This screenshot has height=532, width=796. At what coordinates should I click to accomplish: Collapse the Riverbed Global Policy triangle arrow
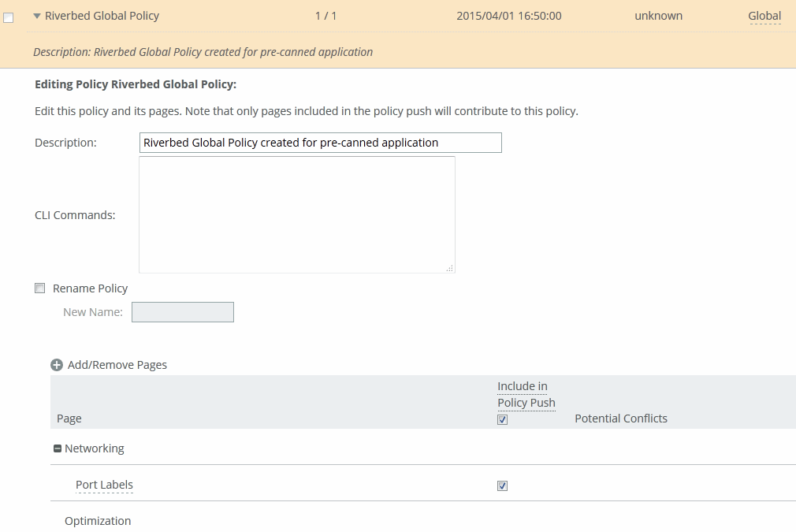point(37,16)
